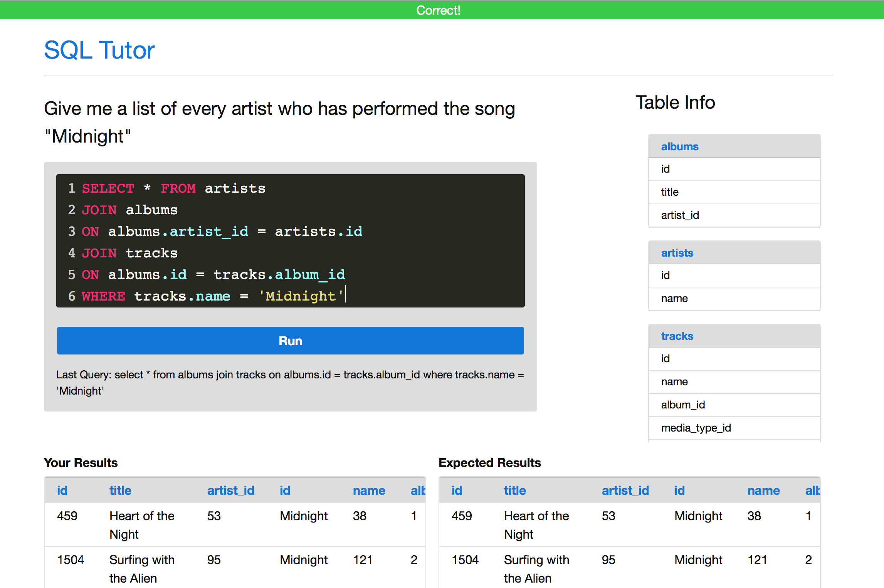Click the id row of the tracks table
This screenshot has width=884, height=588.
pyautogui.click(x=734, y=359)
